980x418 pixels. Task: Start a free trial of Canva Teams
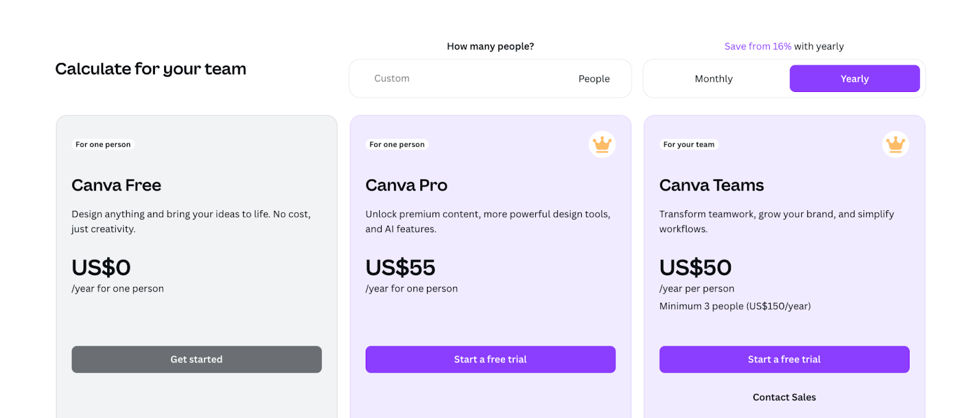click(784, 359)
